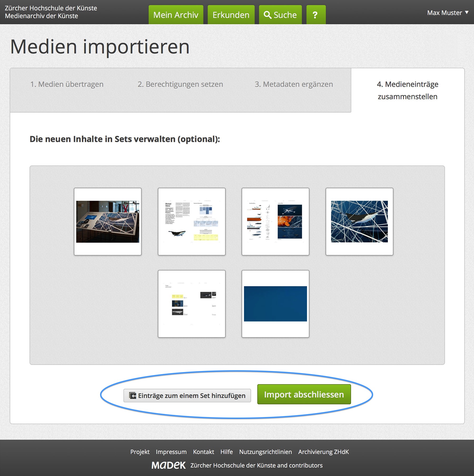Go to Erkunden section
474x476 pixels.
[231, 15]
